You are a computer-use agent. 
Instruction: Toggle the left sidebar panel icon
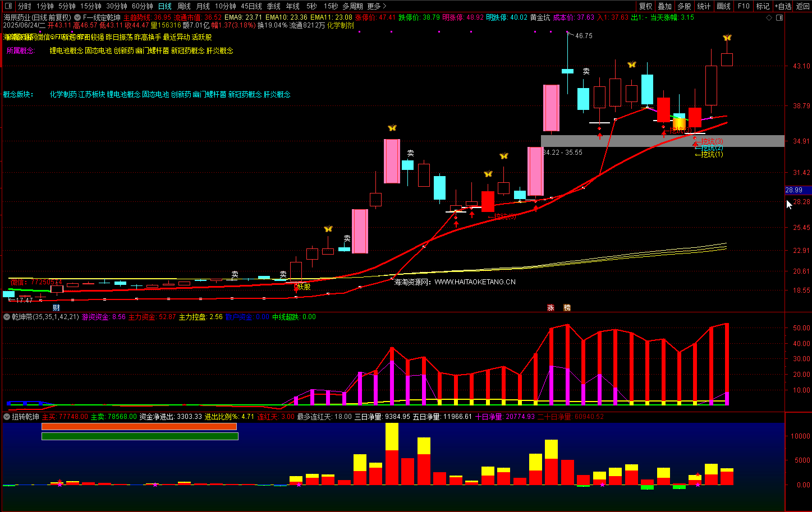[x=8, y=6]
